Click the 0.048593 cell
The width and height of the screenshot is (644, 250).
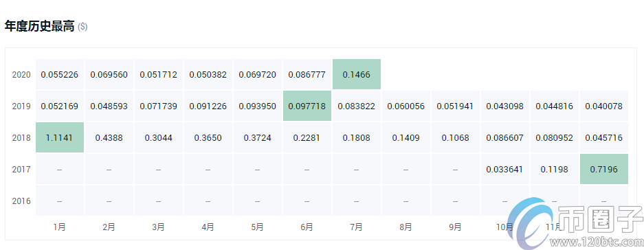tap(109, 106)
